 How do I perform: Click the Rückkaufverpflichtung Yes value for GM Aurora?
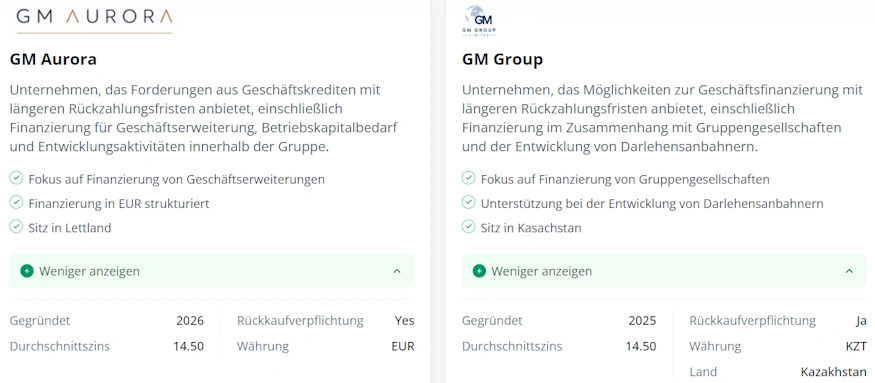pyautogui.click(x=405, y=320)
